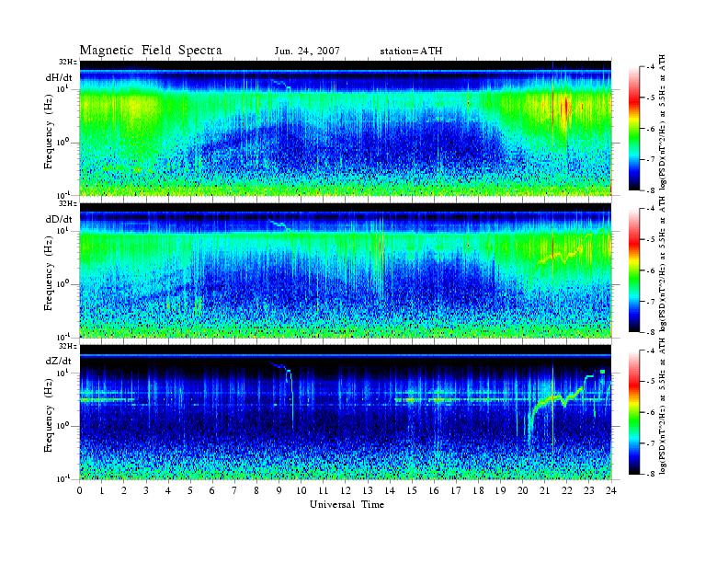Click hour 9 on the time axis
The image size is (728, 563).
click(x=279, y=490)
